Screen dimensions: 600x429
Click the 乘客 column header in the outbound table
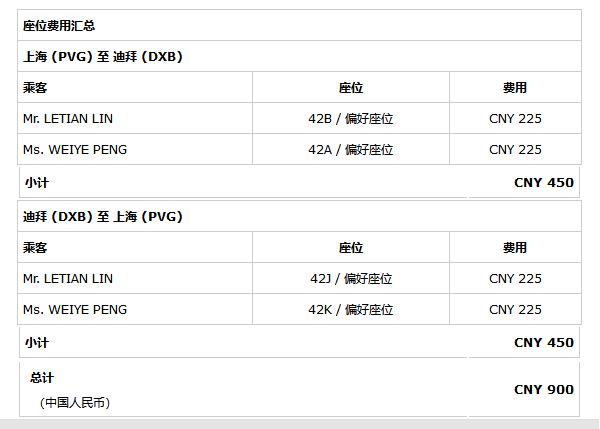(35, 88)
